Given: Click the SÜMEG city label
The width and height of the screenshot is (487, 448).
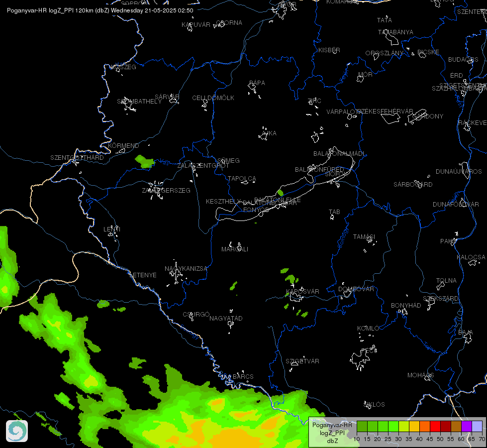Looking at the screenshot, I should pyautogui.click(x=229, y=160).
